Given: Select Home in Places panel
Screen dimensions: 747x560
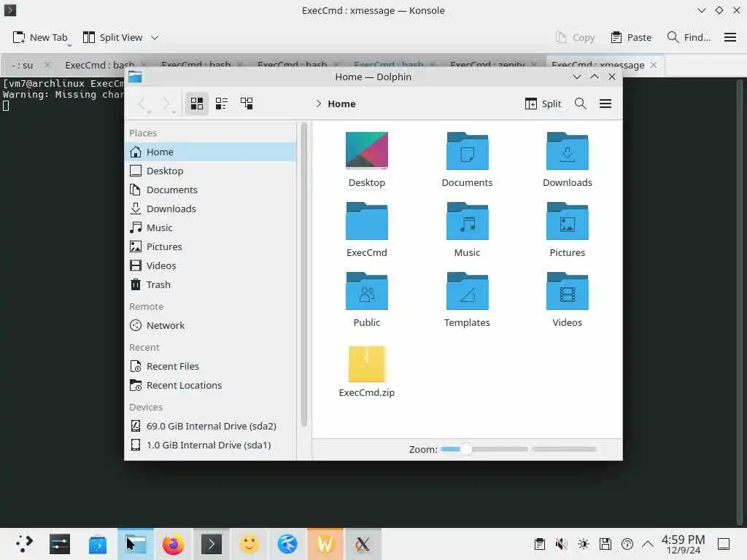Looking at the screenshot, I should click(210, 152).
